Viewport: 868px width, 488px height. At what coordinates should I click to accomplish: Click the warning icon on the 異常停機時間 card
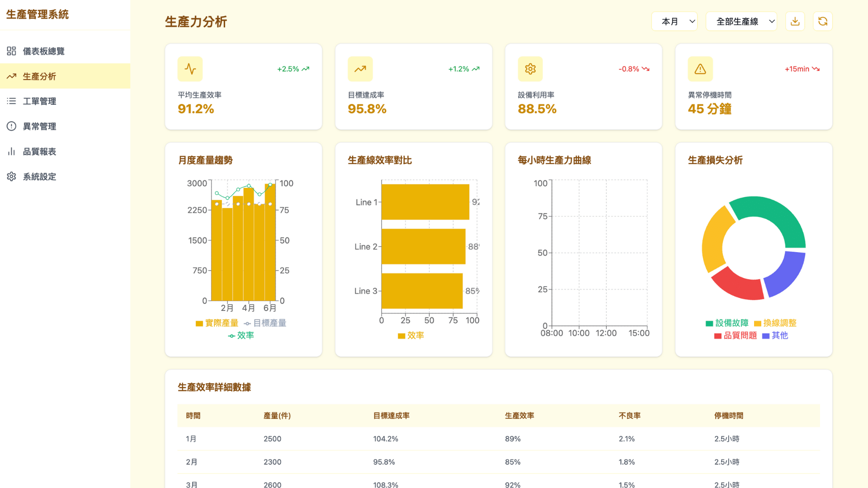tap(700, 69)
